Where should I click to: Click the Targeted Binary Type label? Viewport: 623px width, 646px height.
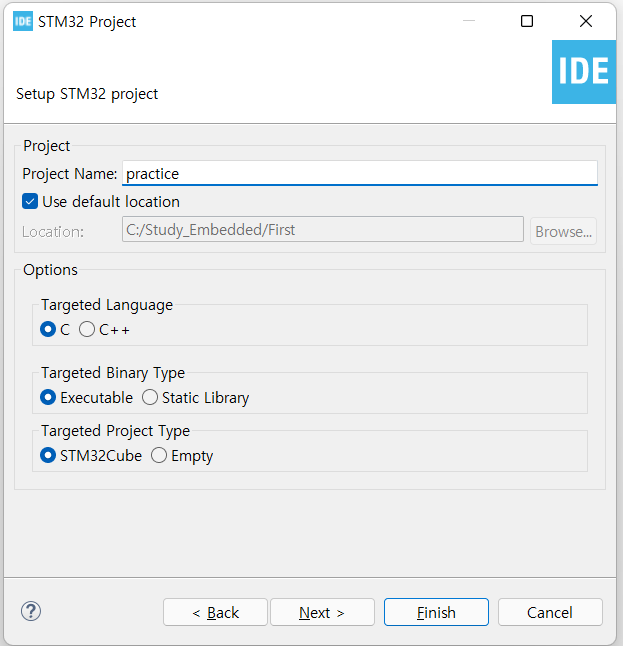113,373
